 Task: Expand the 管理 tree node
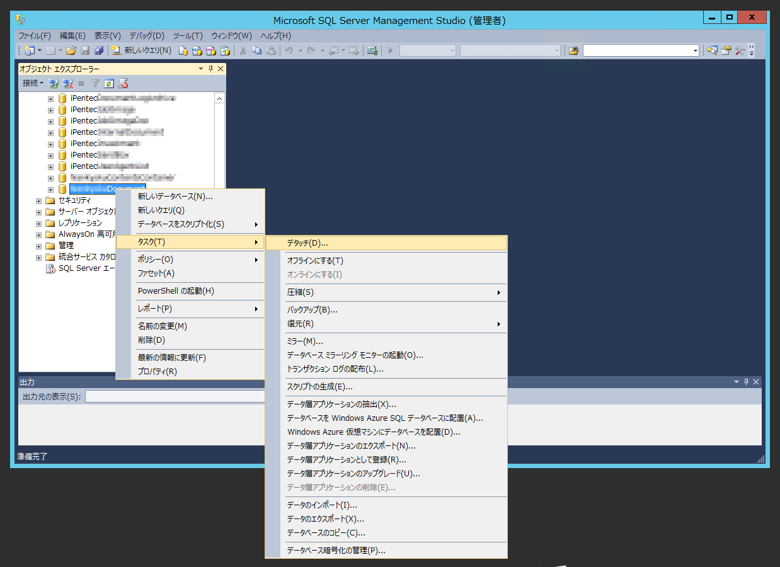coord(39,246)
